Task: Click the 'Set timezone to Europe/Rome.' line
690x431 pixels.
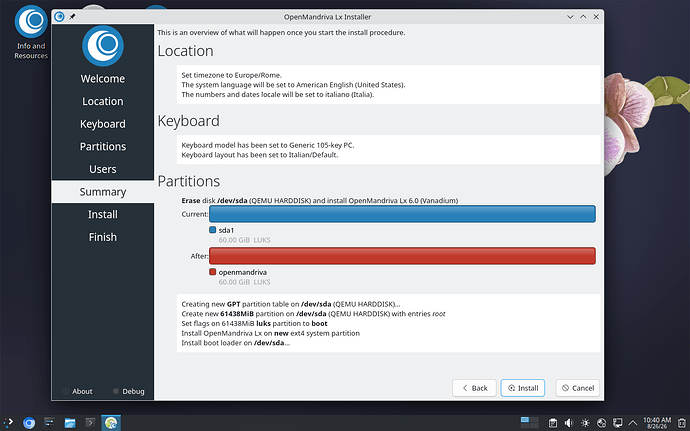Action: pyautogui.click(x=231, y=75)
